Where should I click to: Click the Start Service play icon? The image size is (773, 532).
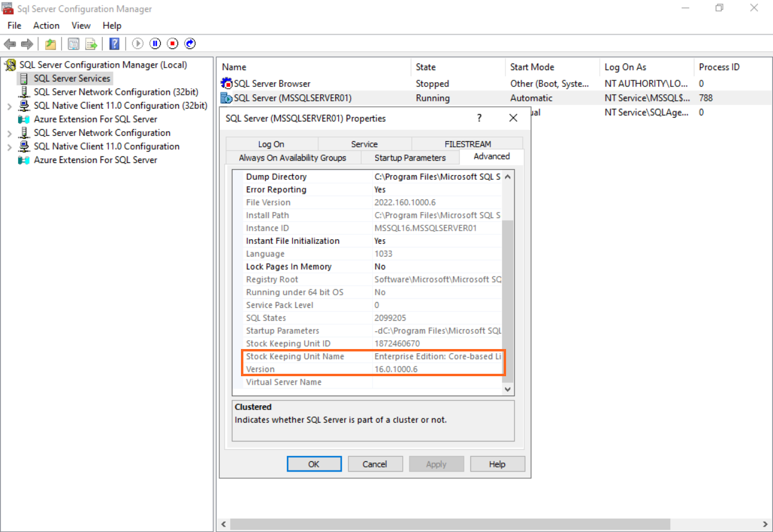tap(138, 43)
